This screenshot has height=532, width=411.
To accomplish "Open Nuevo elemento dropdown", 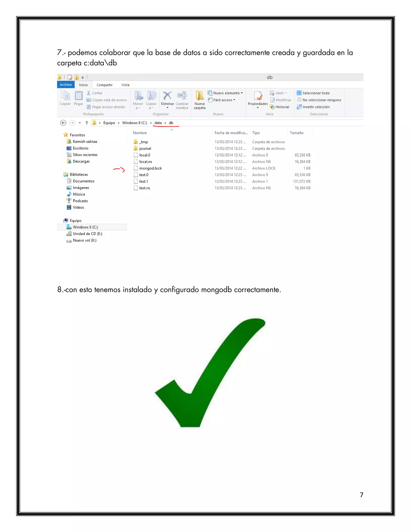I will (x=225, y=93).
